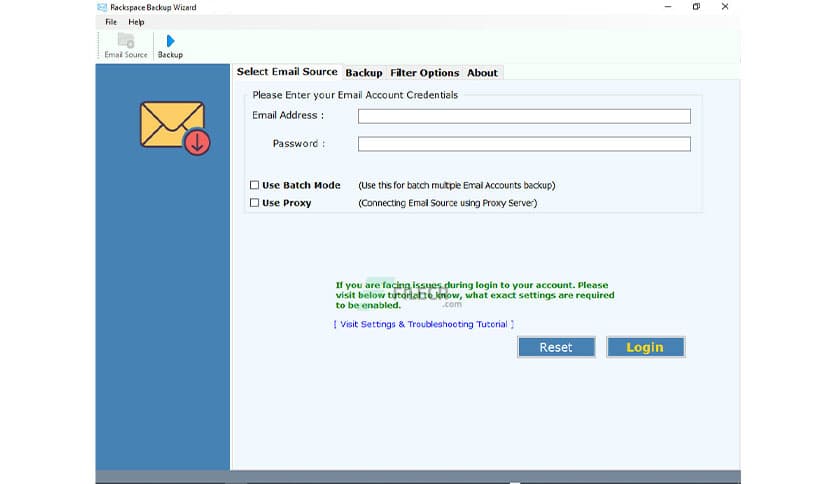Minimize the Rackspace Backup Wizard window

(x=668, y=7)
